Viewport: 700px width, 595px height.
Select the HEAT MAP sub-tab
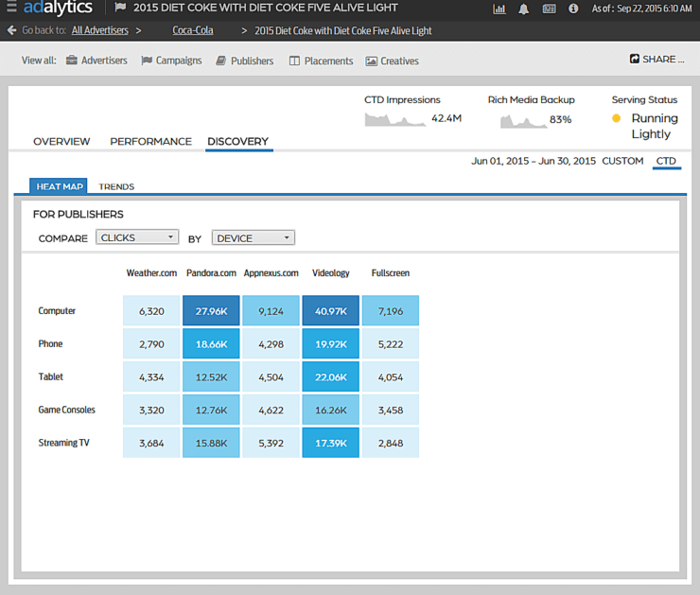[x=59, y=186]
